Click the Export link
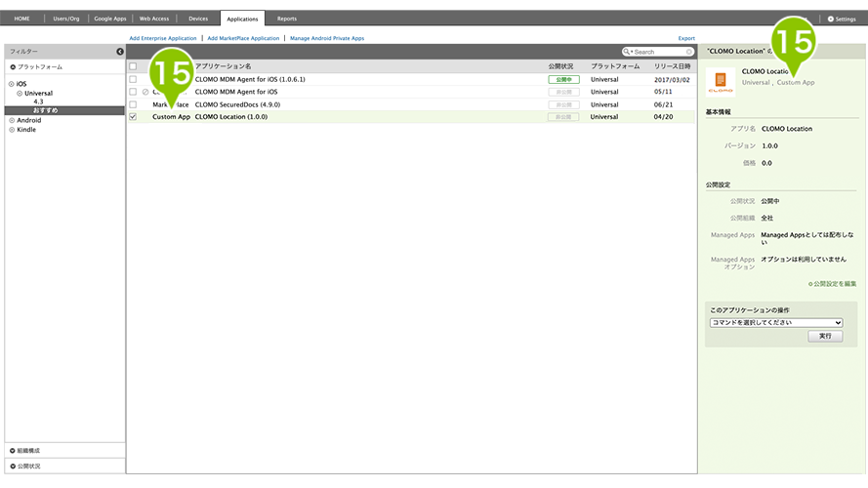The height and width of the screenshot is (488, 868). [686, 38]
